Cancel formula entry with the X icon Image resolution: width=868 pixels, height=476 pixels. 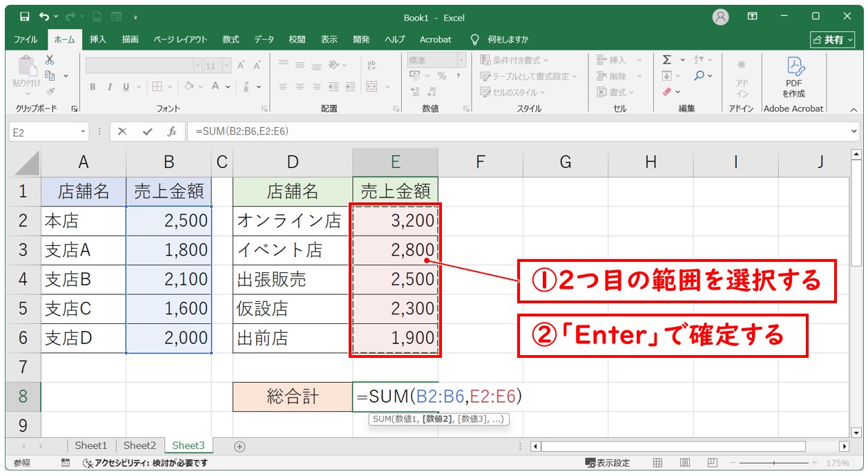point(122,132)
